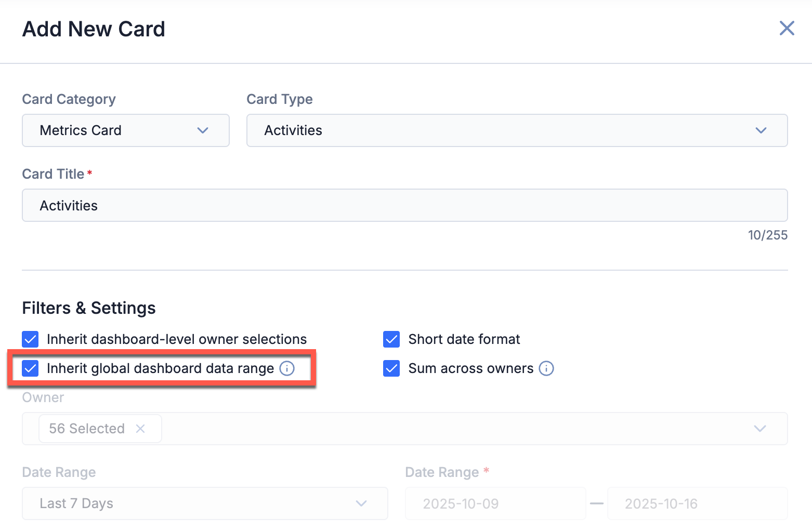Click the Filters & Settings heading
The height and width of the screenshot is (532, 812).
(88, 308)
